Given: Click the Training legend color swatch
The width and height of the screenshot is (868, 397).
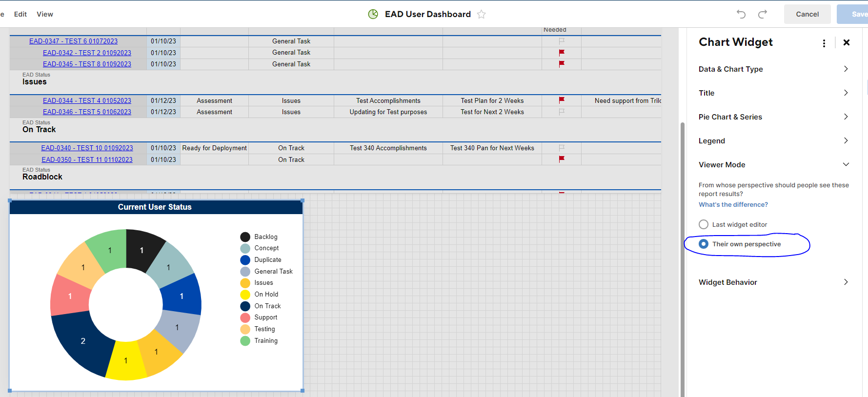Looking at the screenshot, I should [245, 340].
